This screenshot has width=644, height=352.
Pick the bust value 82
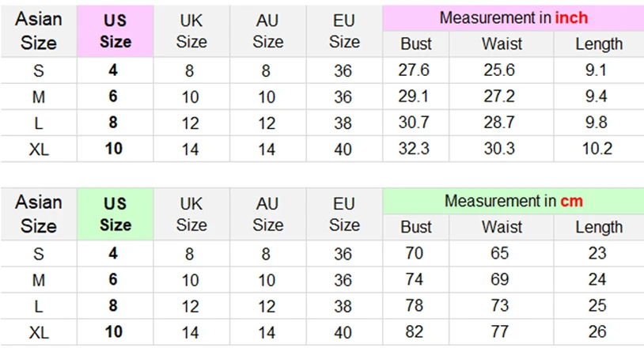pos(415,331)
